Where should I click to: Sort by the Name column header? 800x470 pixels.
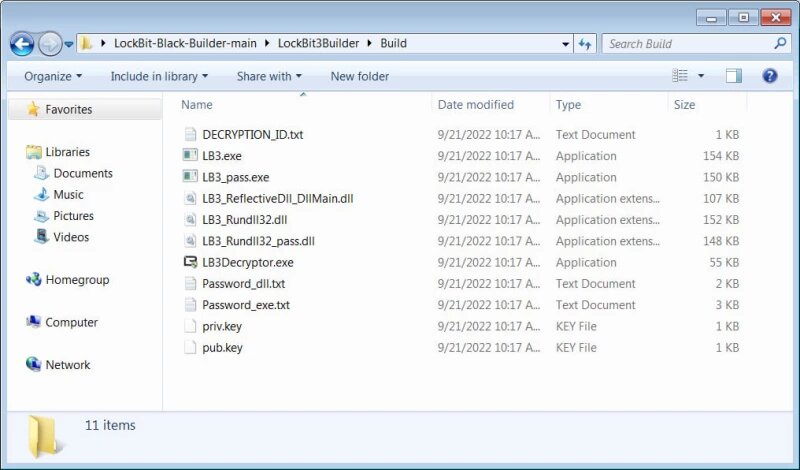197,105
